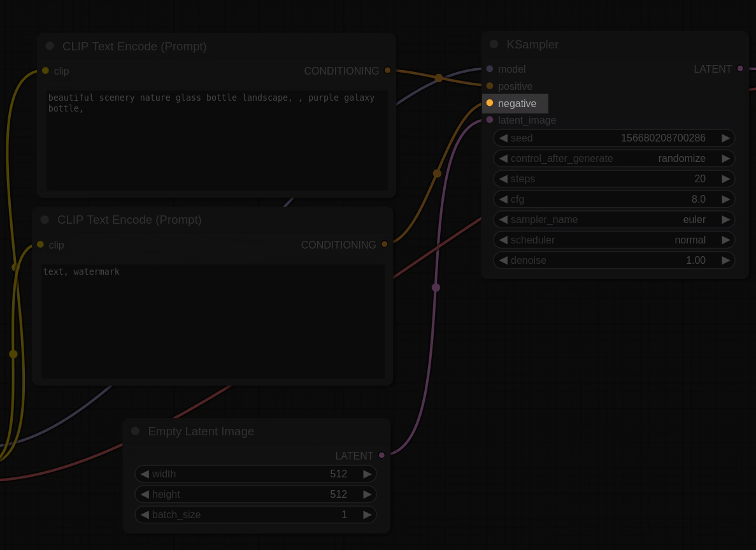Click the KSampler model input socket
Screen dimensions: 756x550
coord(490,69)
